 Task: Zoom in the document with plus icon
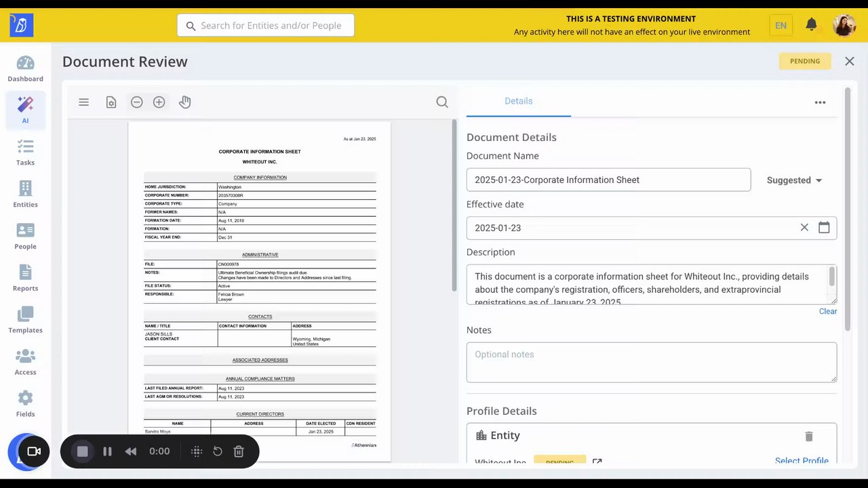pyautogui.click(x=159, y=102)
